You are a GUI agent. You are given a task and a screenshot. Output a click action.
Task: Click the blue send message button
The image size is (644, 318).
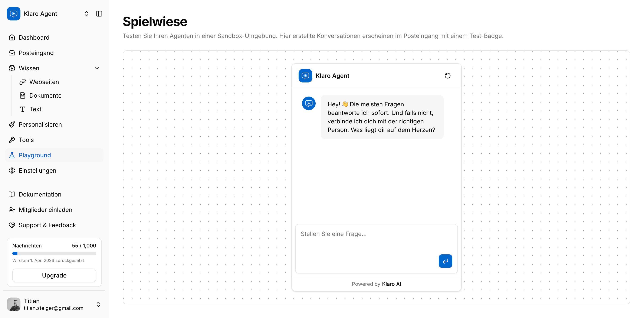[445, 261]
